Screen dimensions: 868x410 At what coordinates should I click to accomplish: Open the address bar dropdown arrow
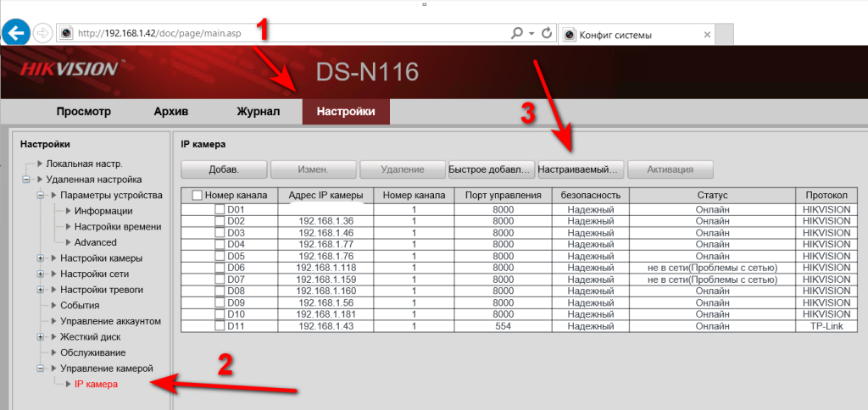[x=531, y=33]
